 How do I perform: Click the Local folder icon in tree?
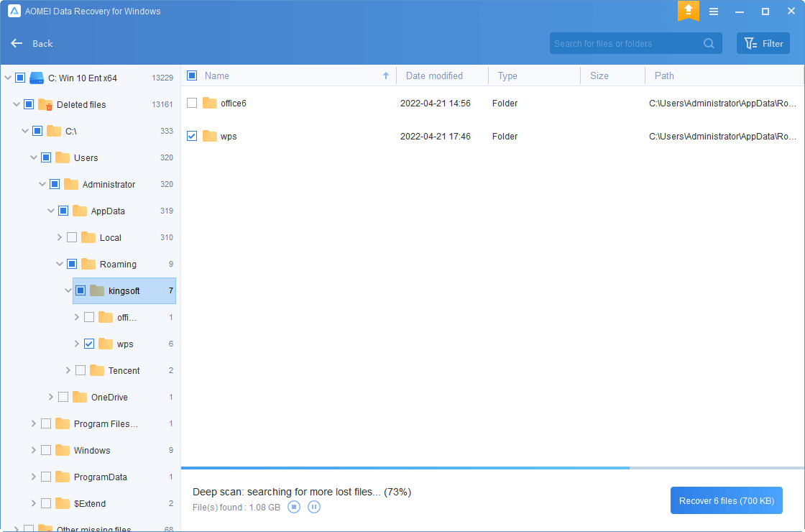pos(88,237)
